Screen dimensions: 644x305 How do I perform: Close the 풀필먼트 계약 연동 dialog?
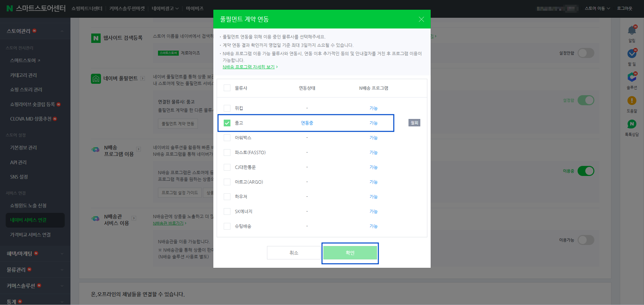coord(421,19)
